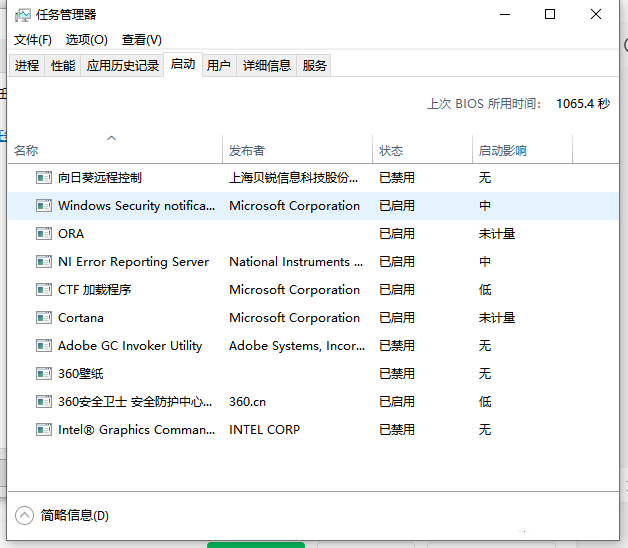The image size is (628, 548).
Task: Select the 向日葵远程控制 name
Action: coord(100,177)
